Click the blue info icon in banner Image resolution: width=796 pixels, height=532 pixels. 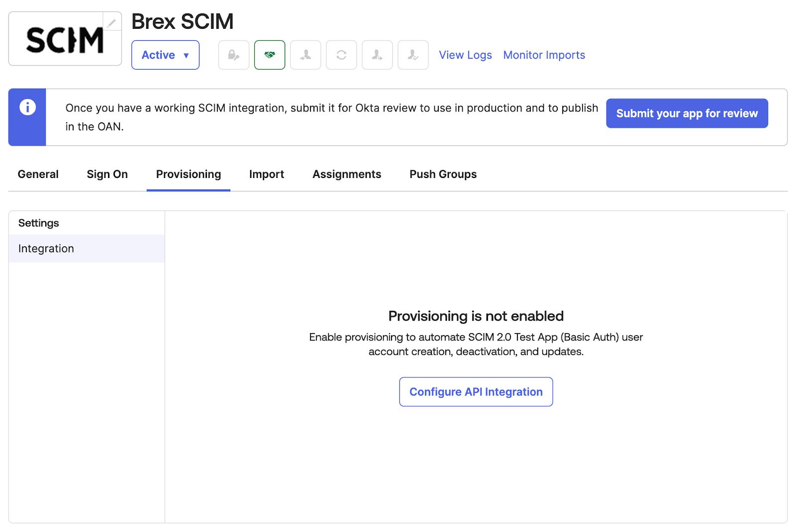pos(27,107)
